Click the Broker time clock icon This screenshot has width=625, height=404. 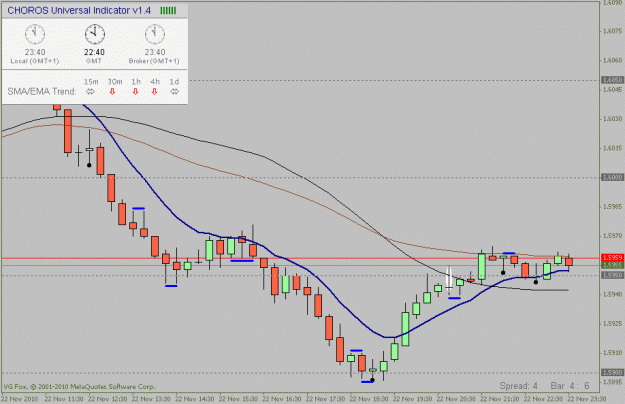155,34
